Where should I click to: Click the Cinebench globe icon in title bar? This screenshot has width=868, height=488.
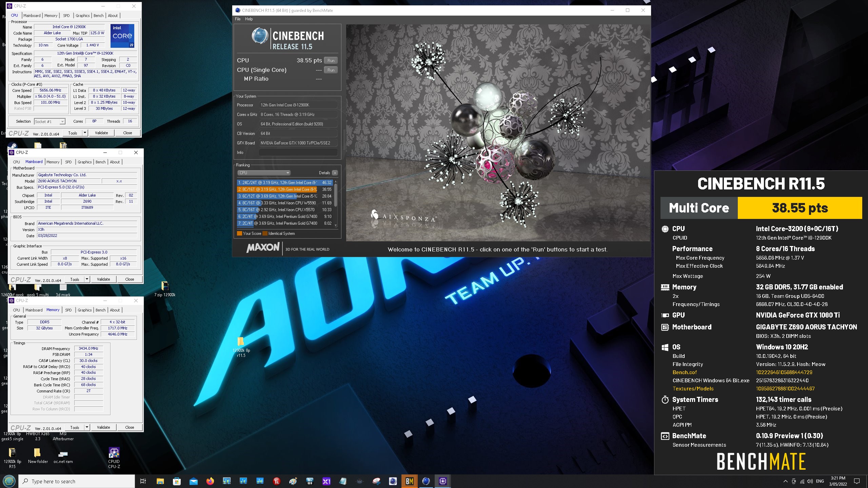pos(237,10)
